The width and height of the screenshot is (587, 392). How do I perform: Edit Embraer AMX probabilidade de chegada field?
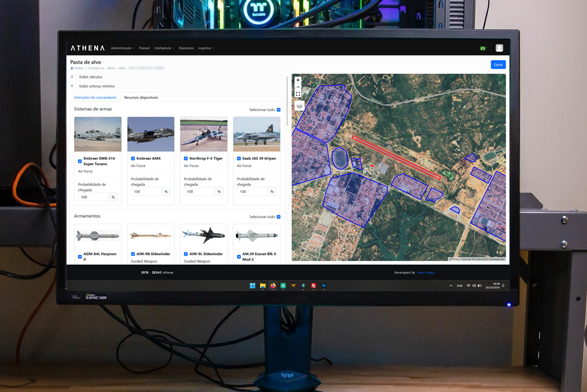tap(146, 191)
